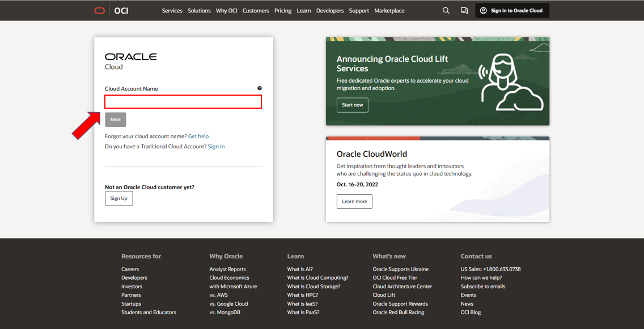Open the OCI Blog footer link
This screenshot has width=644, height=329.
point(471,312)
